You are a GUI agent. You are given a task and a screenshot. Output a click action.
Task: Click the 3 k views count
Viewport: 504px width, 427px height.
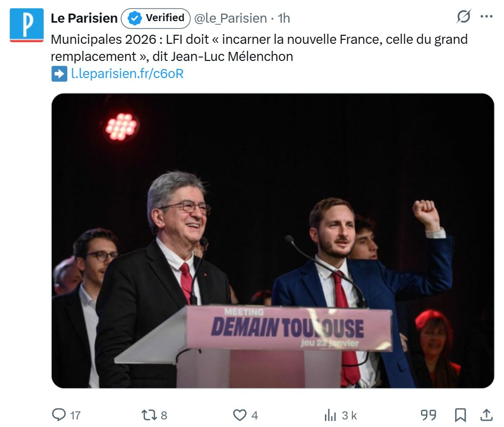pos(349,415)
